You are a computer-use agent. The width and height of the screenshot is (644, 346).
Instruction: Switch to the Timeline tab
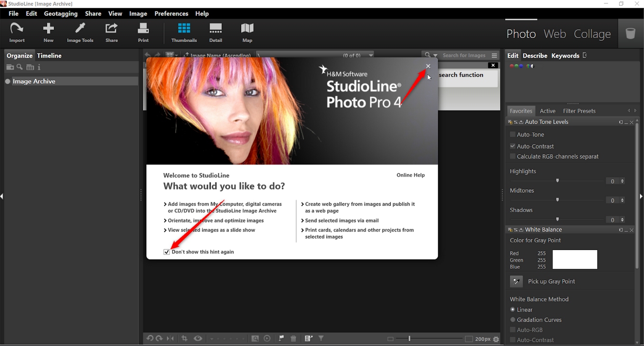[49, 55]
